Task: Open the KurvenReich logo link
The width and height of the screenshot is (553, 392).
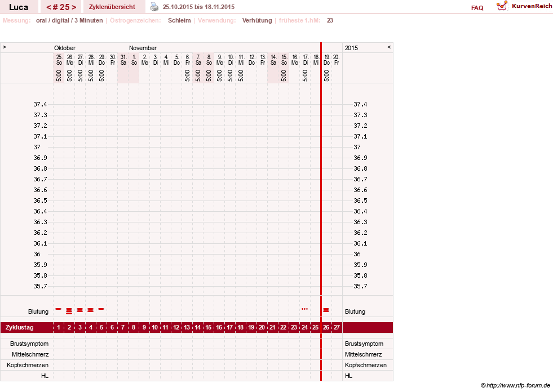Action: (524, 6)
